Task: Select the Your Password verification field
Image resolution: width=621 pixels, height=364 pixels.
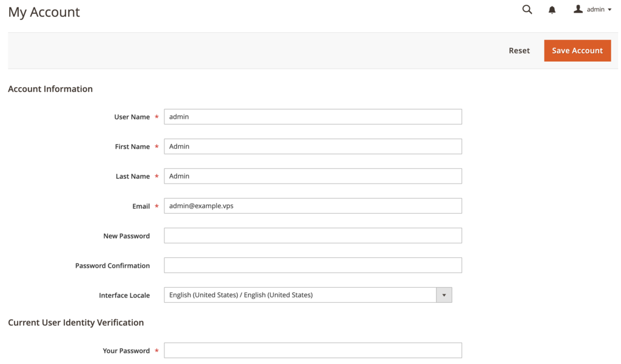Action: pyautogui.click(x=312, y=350)
